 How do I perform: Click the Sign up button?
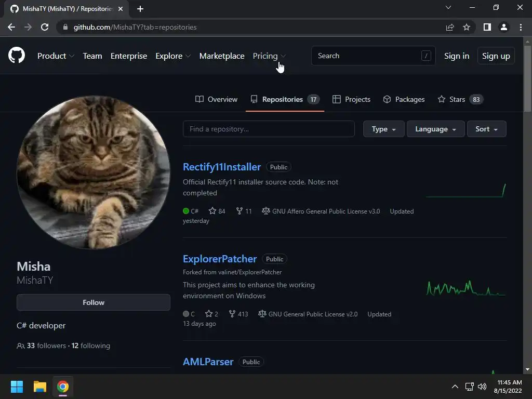(496, 56)
